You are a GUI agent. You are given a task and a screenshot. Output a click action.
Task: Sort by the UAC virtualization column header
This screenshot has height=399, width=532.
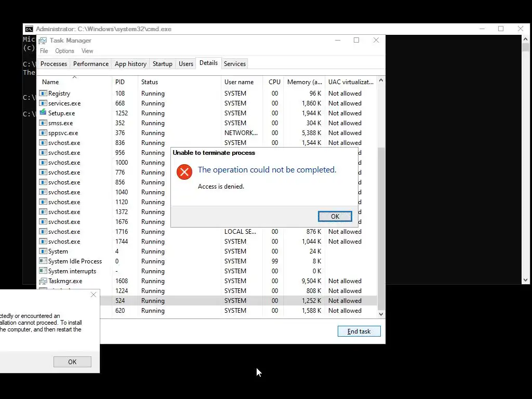351,82
